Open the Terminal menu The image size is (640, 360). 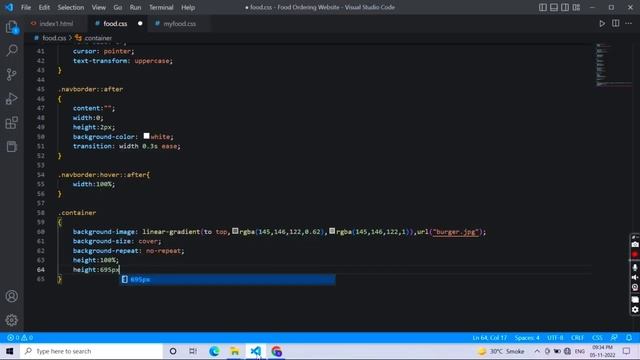coord(161,7)
